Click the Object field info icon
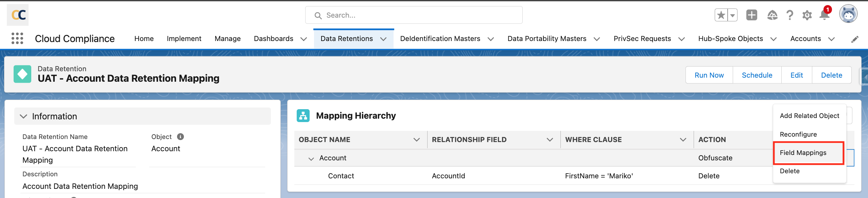The height and width of the screenshot is (198, 868). (x=180, y=137)
